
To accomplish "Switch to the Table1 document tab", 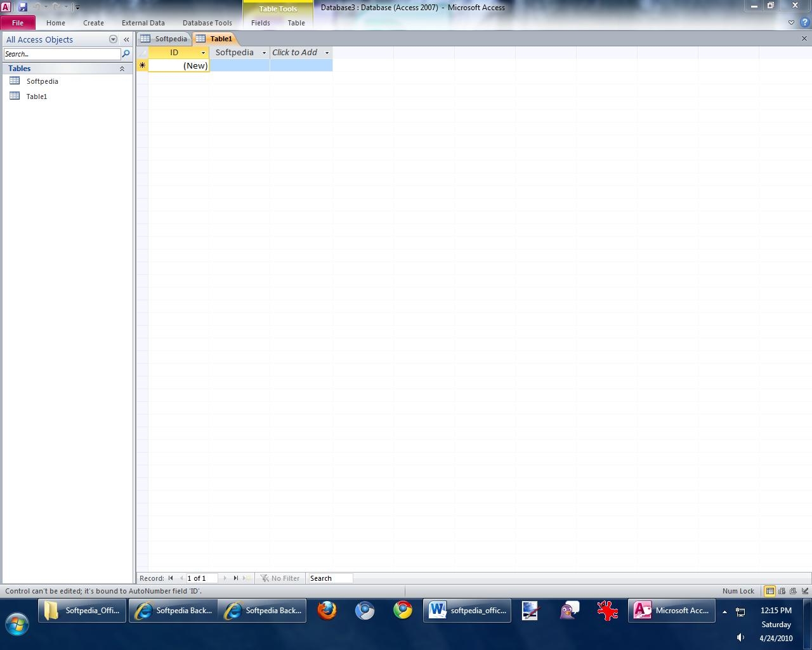I will [214, 39].
